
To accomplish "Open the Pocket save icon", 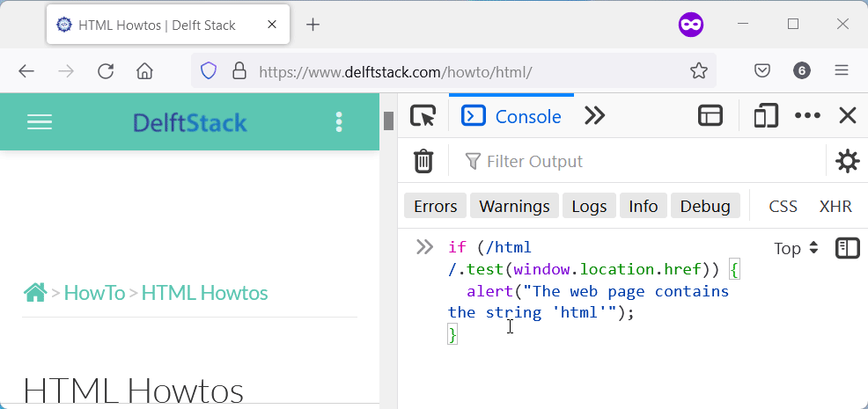I will pyautogui.click(x=762, y=71).
